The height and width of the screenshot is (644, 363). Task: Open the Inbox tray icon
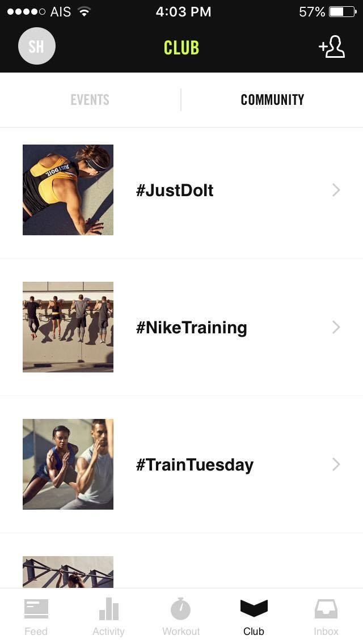click(x=326, y=609)
